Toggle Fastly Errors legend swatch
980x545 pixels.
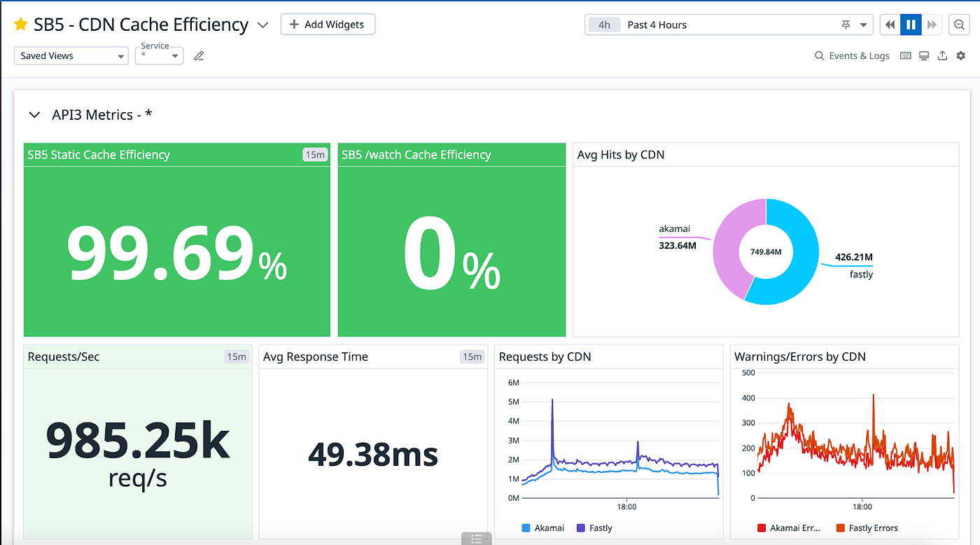(x=840, y=528)
